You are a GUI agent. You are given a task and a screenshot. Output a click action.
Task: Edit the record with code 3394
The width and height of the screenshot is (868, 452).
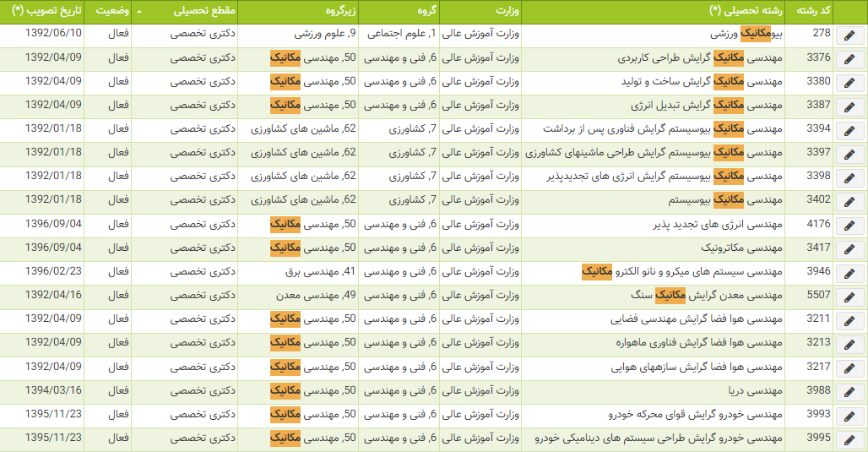pyautogui.click(x=849, y=131)
